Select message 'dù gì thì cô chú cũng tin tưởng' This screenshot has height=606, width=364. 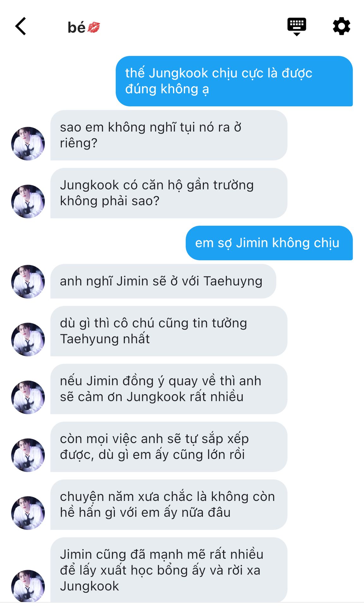(169, 331)
